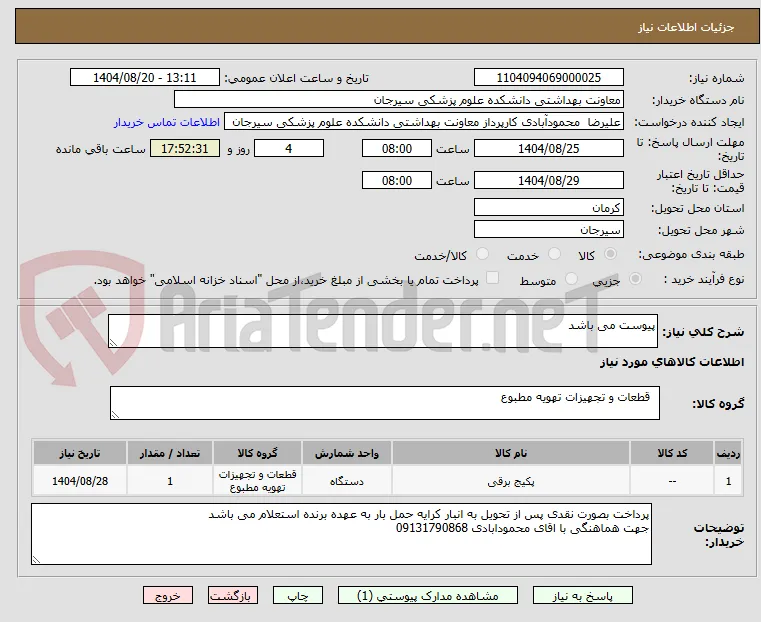Click the کد کالا column header
The height and width of the screenshot is (622, 761).
coord(672,453)
